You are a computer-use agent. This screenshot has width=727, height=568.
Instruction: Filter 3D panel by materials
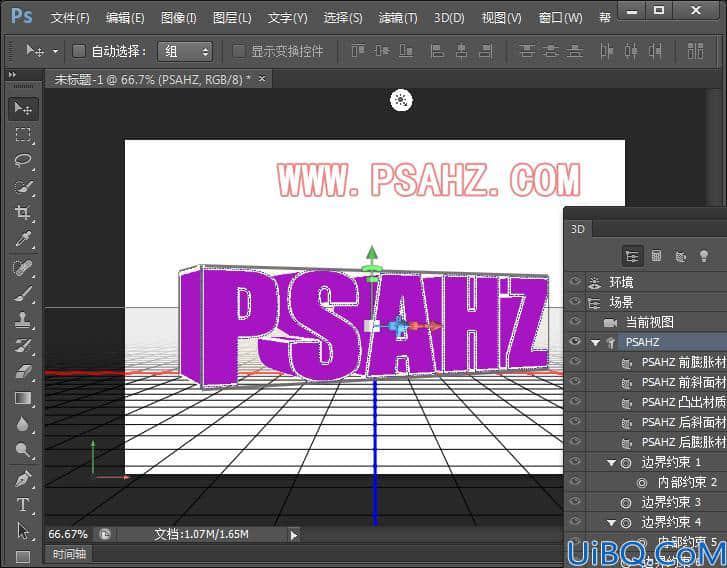pyautogui.click(x=680, y=256)
